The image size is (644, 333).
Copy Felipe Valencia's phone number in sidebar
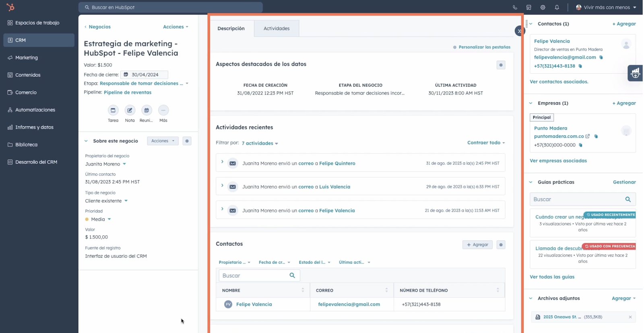(x=580, y=66)
